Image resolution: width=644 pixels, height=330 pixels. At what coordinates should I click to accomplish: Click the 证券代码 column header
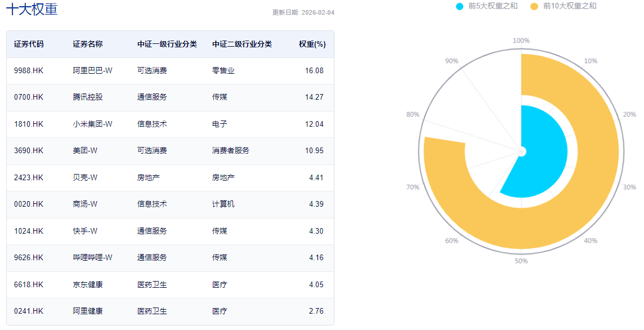click(29, 44)
